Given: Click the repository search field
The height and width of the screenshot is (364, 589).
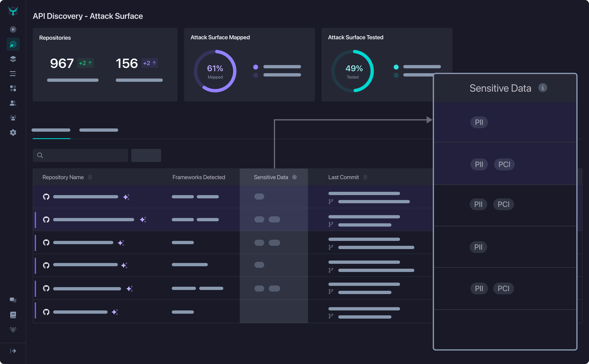Looking at the screenshot, I should 80,155.
